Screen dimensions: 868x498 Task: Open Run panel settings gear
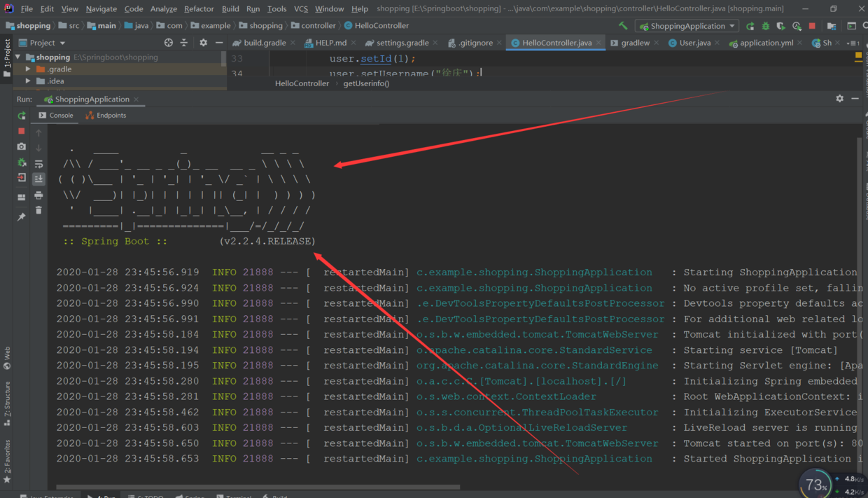(840, 99)
